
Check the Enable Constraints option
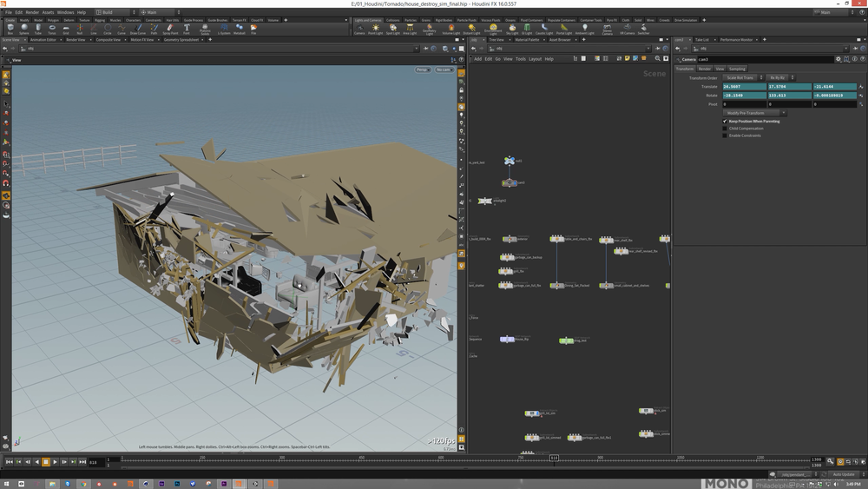click(725, 135)
